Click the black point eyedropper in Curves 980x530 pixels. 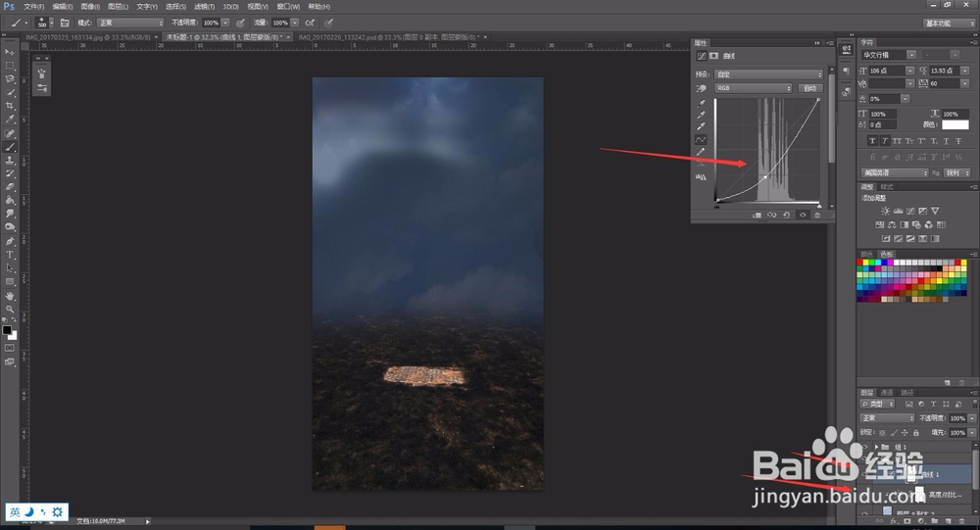pos(701,104)
